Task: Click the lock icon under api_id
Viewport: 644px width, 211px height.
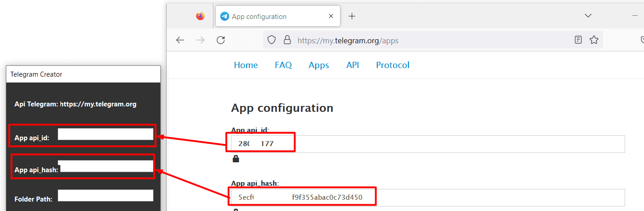Action: [236, 159]
